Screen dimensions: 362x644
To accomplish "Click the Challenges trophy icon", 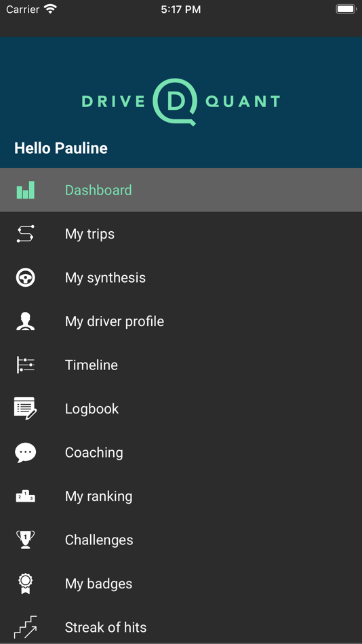I will point(26,540).
